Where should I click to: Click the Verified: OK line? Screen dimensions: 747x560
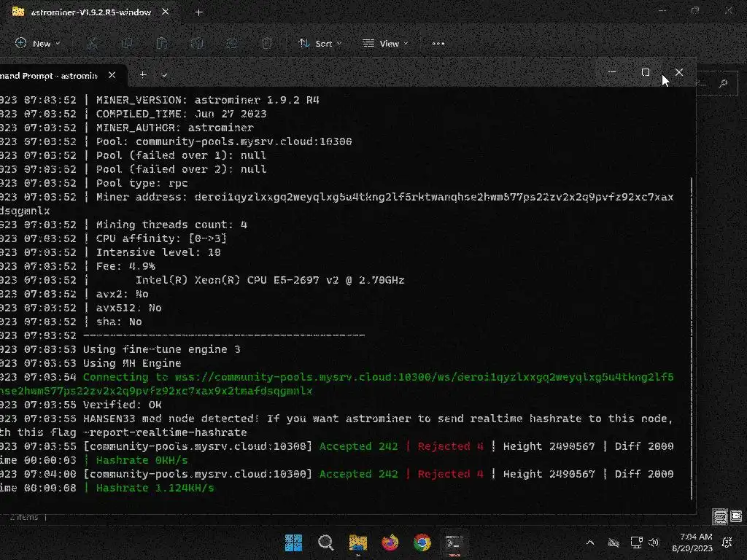coord(122,405)
